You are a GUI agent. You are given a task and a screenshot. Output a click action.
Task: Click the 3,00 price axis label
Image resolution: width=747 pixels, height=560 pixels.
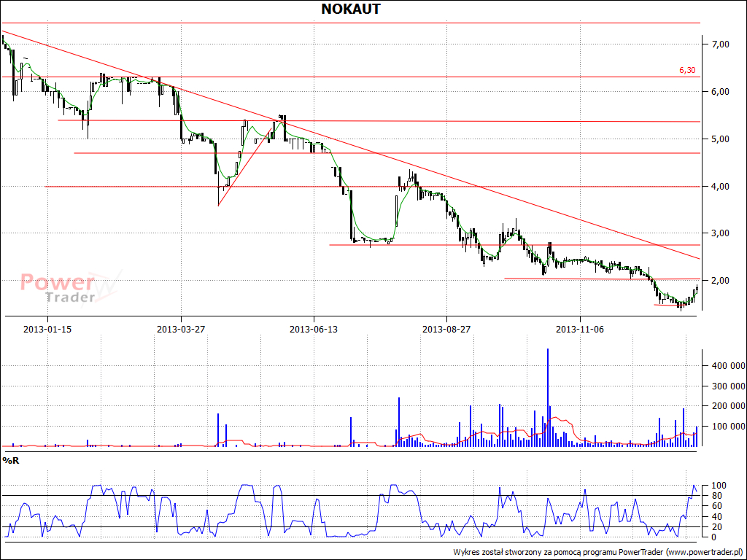pos(720,233)
